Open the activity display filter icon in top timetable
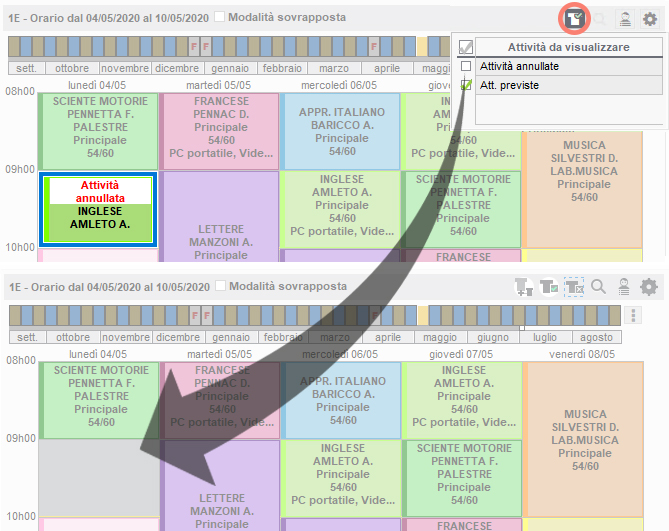This screenshot has height=531, width=669. (574, 19)
